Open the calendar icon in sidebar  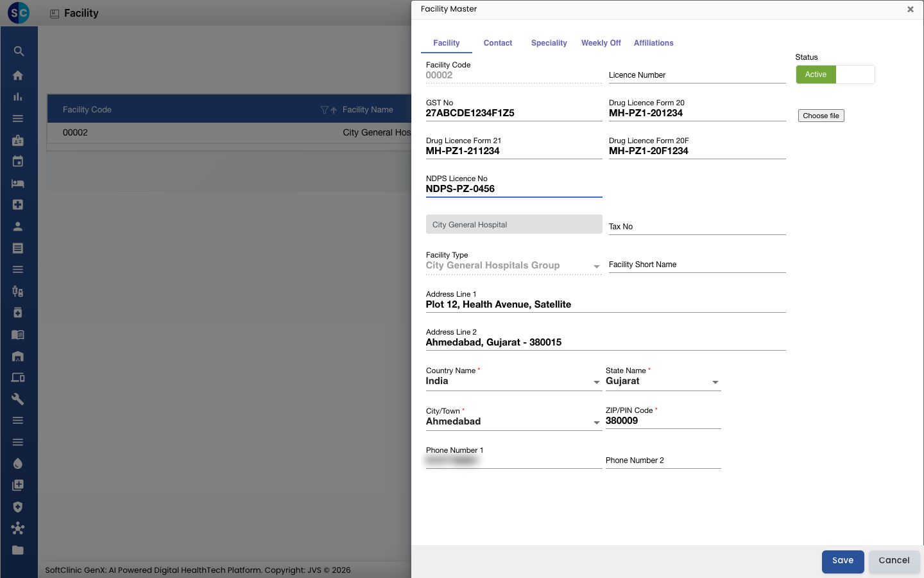tap(18, 161)
